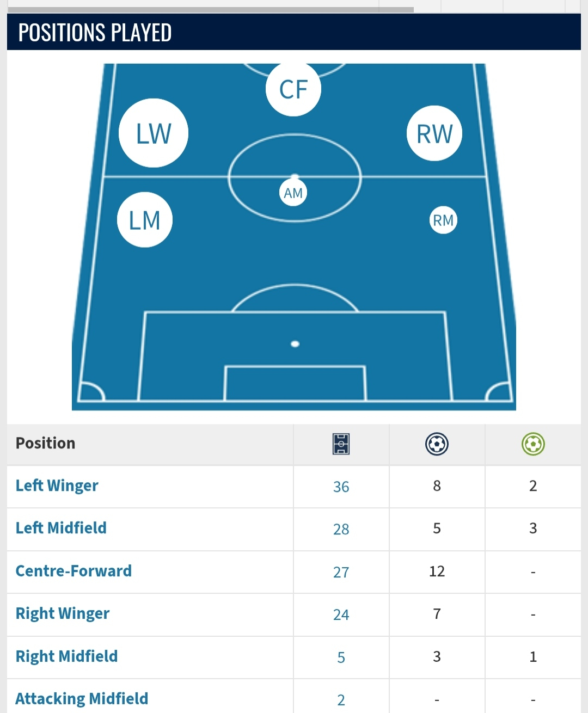
Task: Open the Left Midfield position link
Action: point(61,528)
